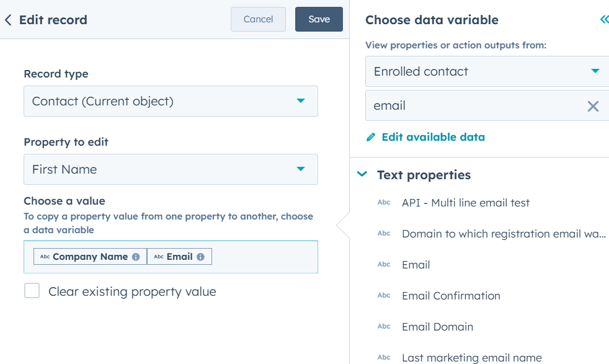609x364 pixels.
Task: Click the back chevron next to Edit record
Action: point(9,19)
